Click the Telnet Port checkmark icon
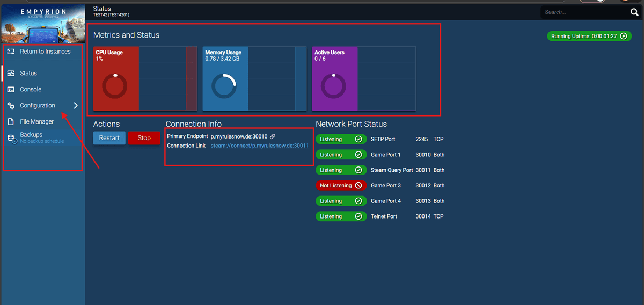 pyautogui.click(x=358, y=216)
